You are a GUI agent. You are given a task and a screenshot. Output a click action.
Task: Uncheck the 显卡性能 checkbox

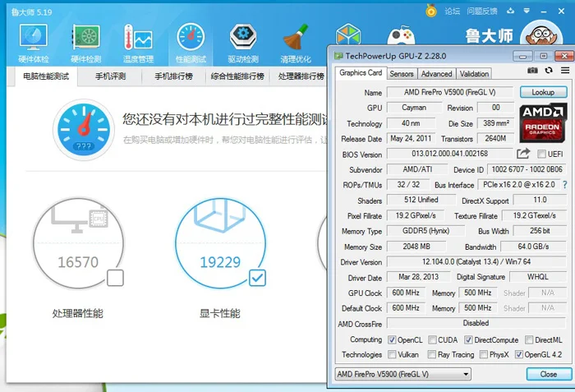point(257,278)
